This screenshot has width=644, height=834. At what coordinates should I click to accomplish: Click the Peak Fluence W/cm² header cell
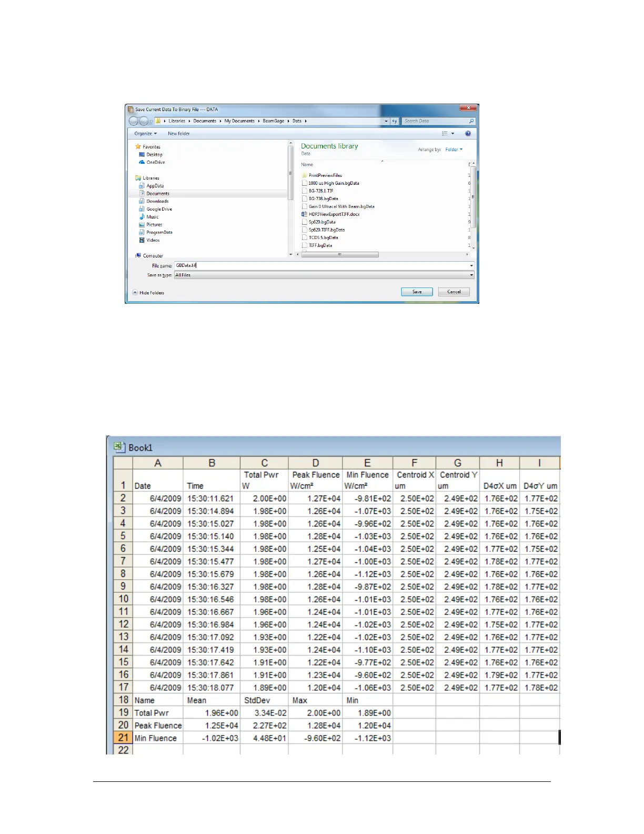[316, 480]
